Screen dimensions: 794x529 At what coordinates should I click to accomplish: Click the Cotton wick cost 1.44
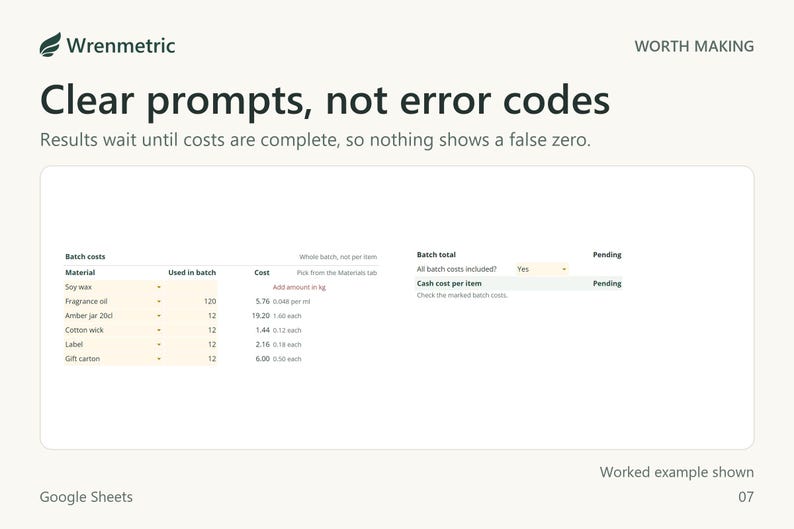coord(262,330)
